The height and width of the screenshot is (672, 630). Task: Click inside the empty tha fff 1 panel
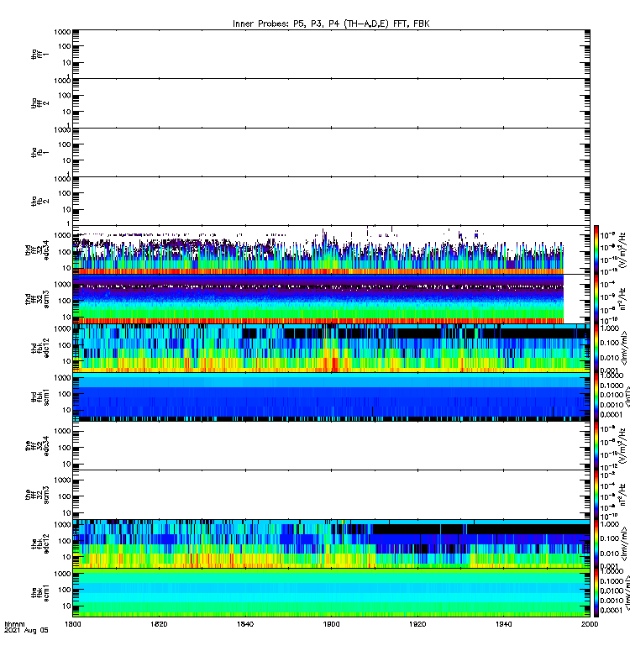[331, 54]
